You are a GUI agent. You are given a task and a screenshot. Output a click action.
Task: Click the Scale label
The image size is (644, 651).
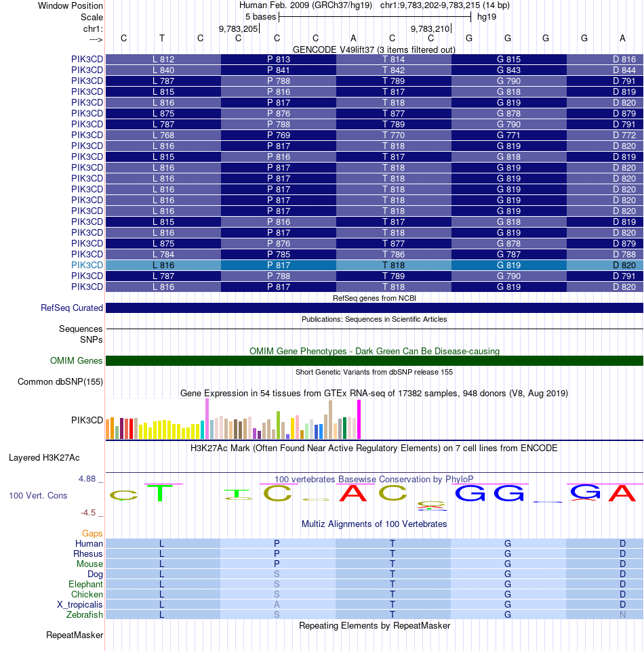[92, 17]
